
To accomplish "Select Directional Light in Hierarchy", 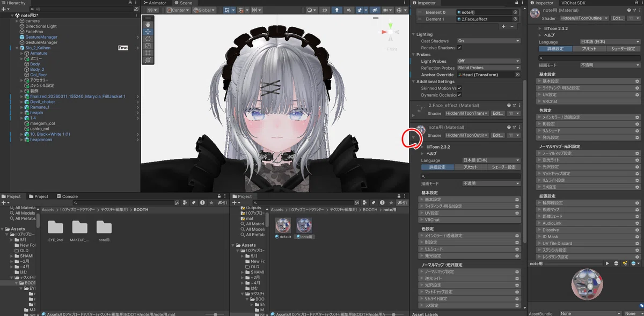I will tap(41, 26).
